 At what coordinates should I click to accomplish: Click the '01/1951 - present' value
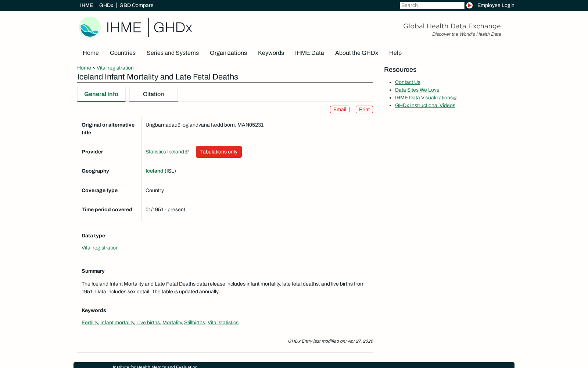coord(165,209)
